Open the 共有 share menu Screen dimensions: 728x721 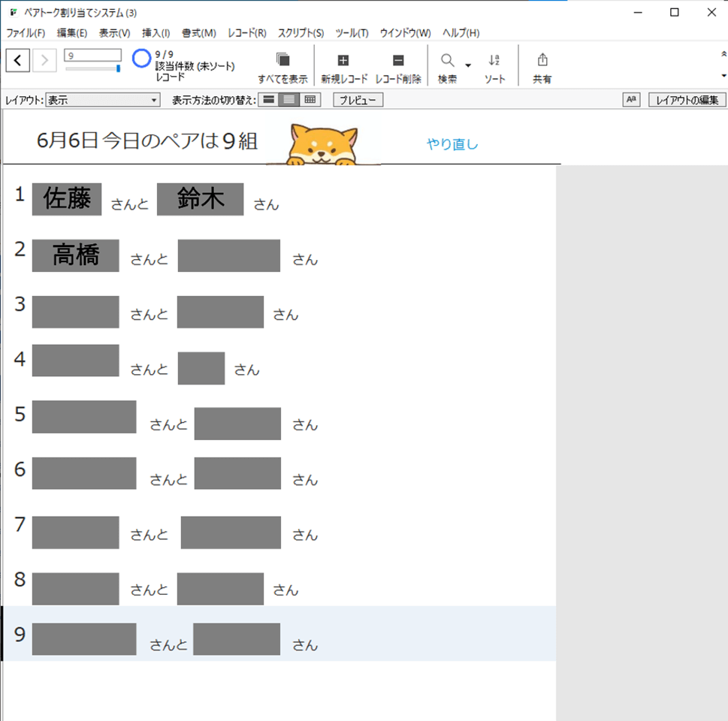tap(542, 68)
